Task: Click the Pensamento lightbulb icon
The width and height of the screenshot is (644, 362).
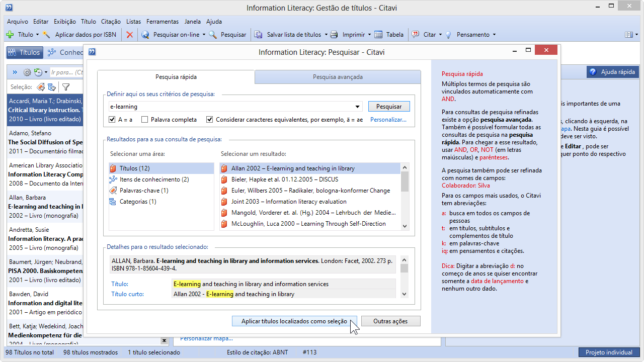Action: pos(449,35)
